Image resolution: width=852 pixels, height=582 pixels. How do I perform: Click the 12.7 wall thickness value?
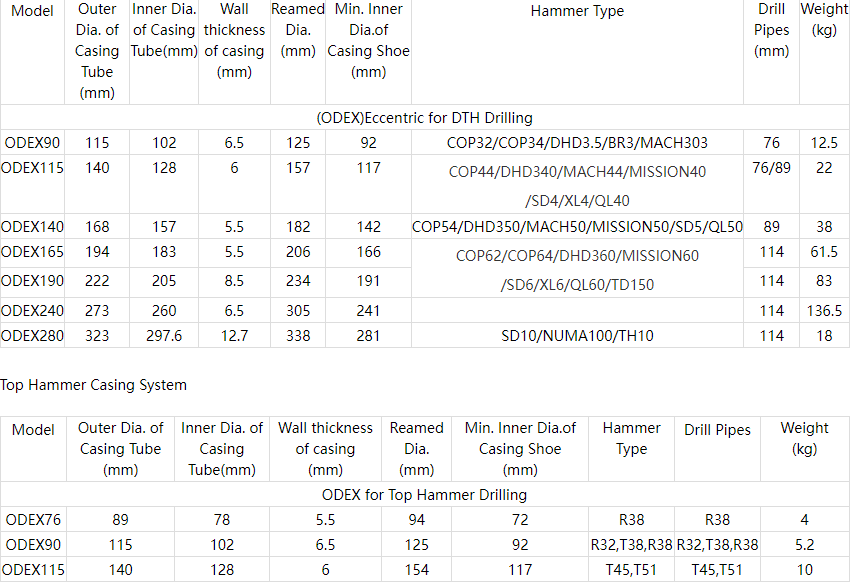pos(234,336)
